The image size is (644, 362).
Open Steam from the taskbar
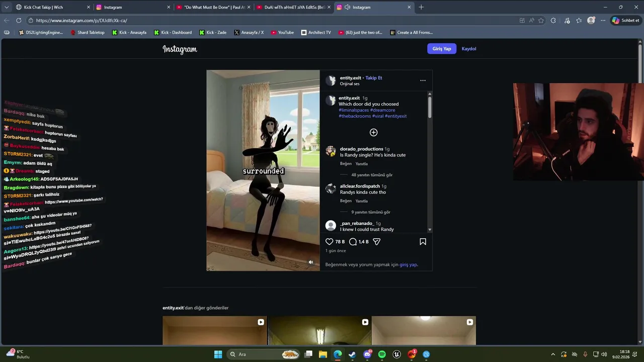[352, 354]
